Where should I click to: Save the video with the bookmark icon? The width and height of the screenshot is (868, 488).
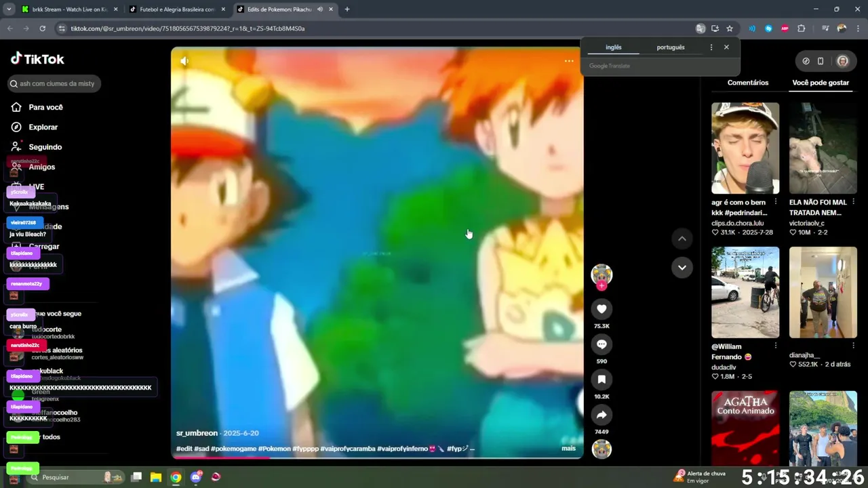[601, 380]
